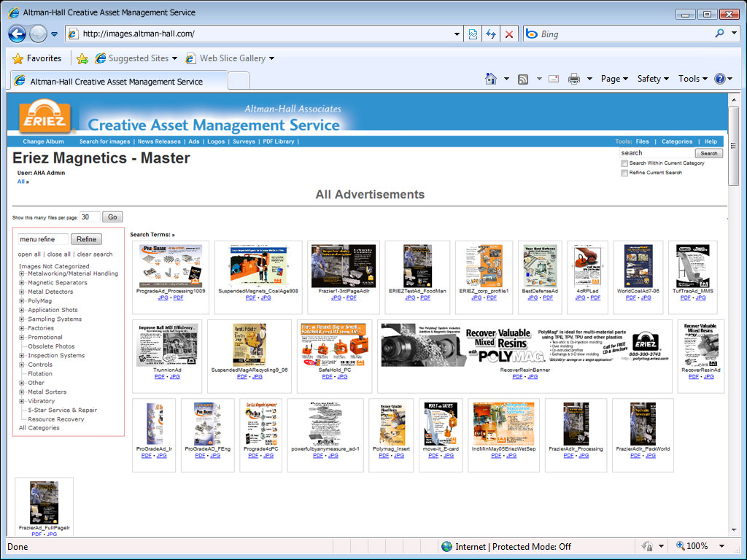Click the Go button for files per page
Viewport: 747px width, 560px height.
tap(112, 217)
